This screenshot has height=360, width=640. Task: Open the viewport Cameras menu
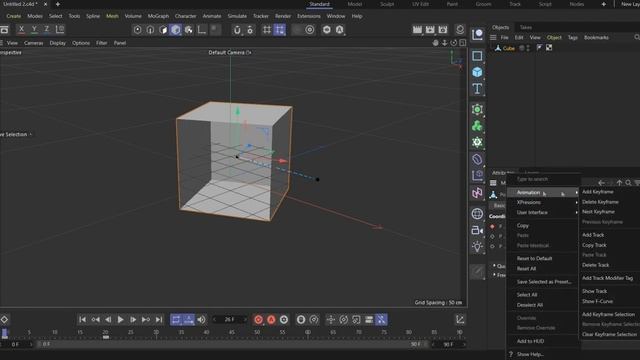[x=33, y=43]
